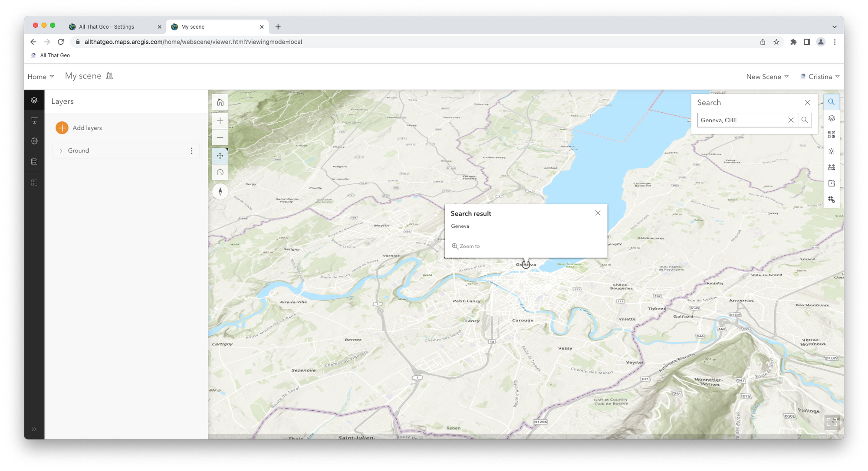Viewport: 868px width, 471px height.
Task: Open the Share scene tool
Action: pyautogui.click(x=831, y=183)
